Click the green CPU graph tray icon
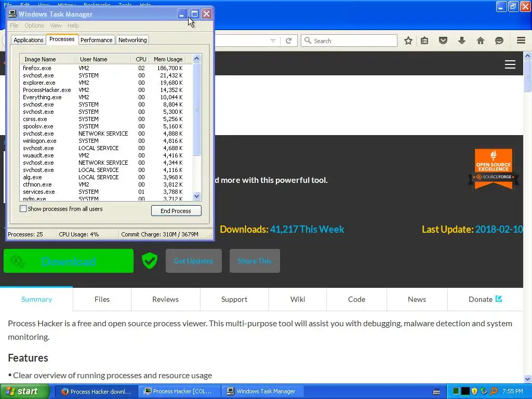The width and height of the screenshot is (532, 399). (x=456, y=391)
